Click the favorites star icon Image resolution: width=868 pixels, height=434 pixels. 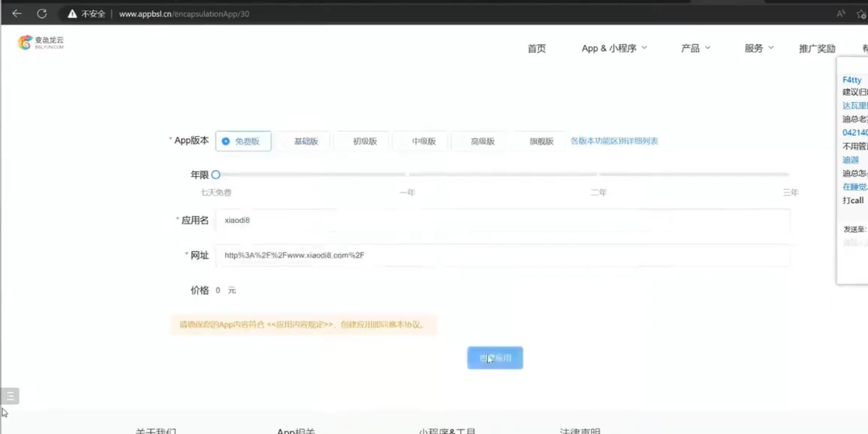click(861, 14)
